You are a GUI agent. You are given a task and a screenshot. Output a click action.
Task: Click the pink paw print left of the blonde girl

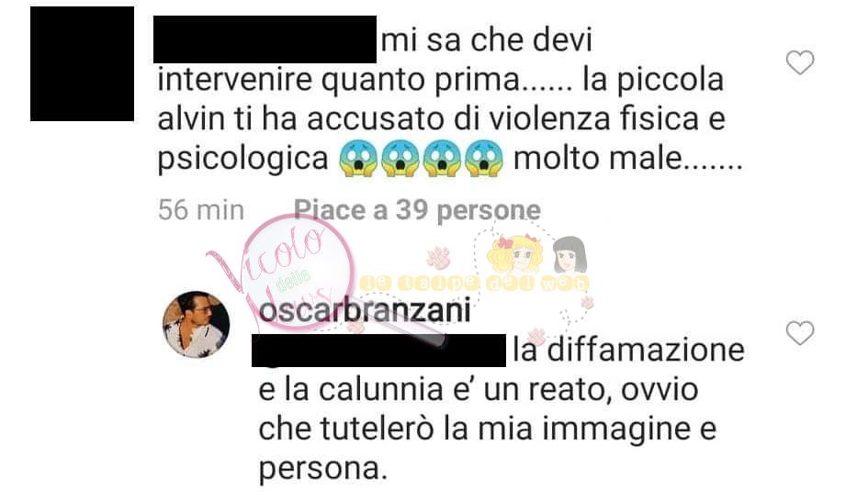tap(438, 258)
